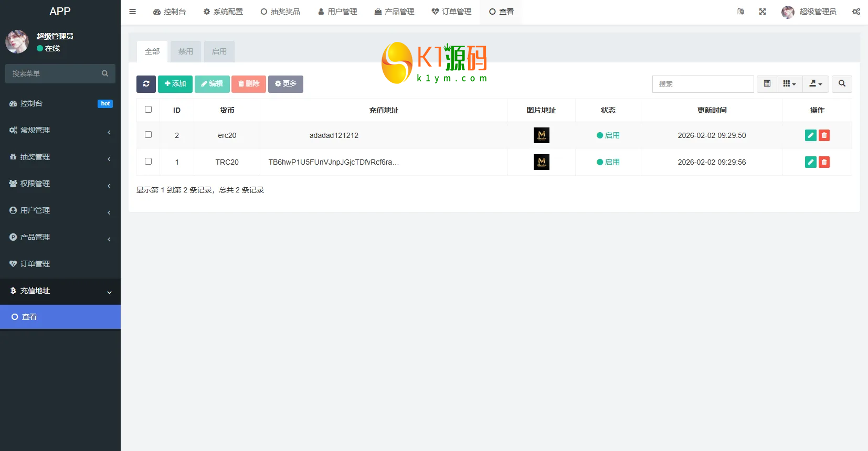Open the 用户管理 top navigation tab
This screenshot has width=868, height=451.
337,12
